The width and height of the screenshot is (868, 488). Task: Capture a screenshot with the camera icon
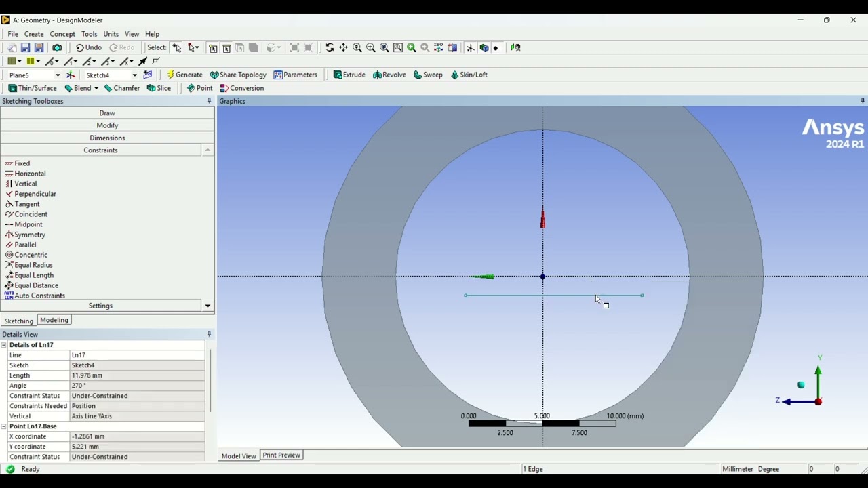pos(57,47)
